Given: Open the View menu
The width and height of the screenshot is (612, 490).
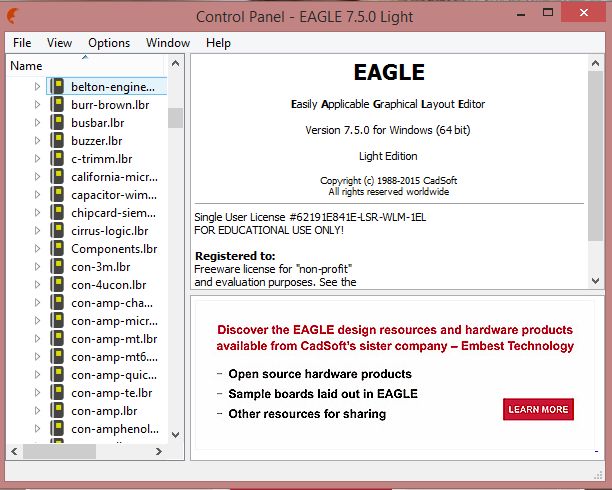Looking at the screenshot, I should [x=59, y=43].
